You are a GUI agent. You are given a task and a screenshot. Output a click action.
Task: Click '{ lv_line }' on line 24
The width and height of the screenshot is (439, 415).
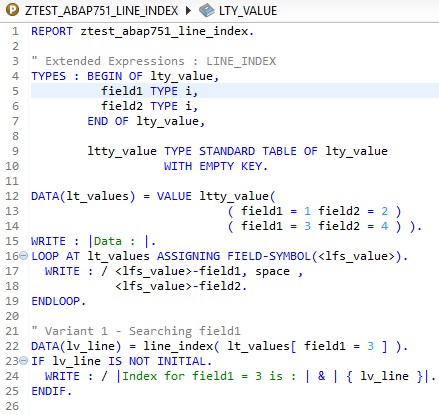click(x=384, y=376)
